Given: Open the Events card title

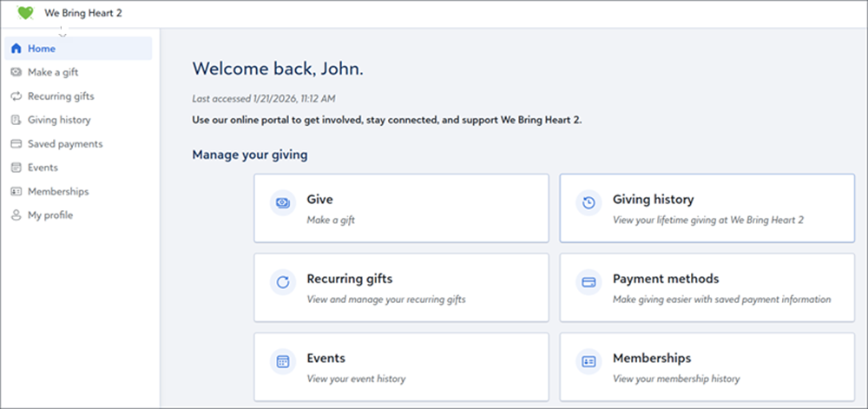Looking at the screenshot, I should [x=326, y=358].
